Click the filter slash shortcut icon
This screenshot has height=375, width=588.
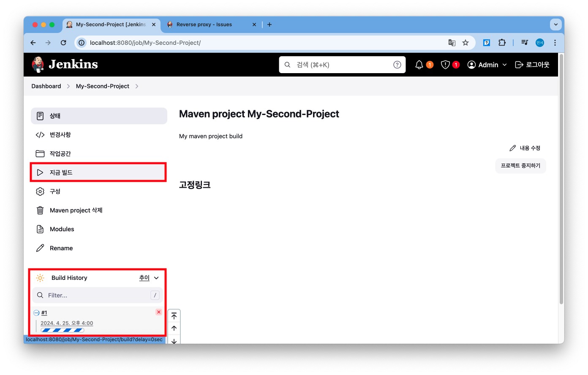(155, 295)
